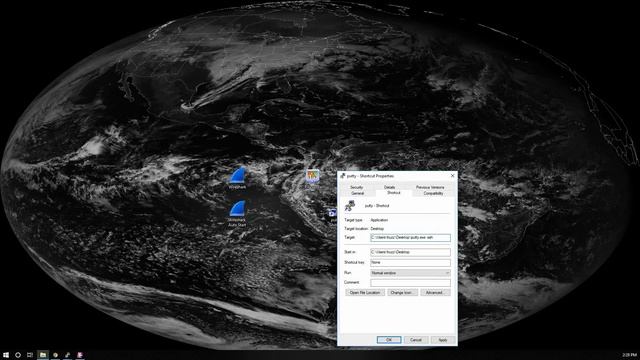Switch to the Security tab
The width and height of the screenshot is (640, 360).
click(356, 187)
